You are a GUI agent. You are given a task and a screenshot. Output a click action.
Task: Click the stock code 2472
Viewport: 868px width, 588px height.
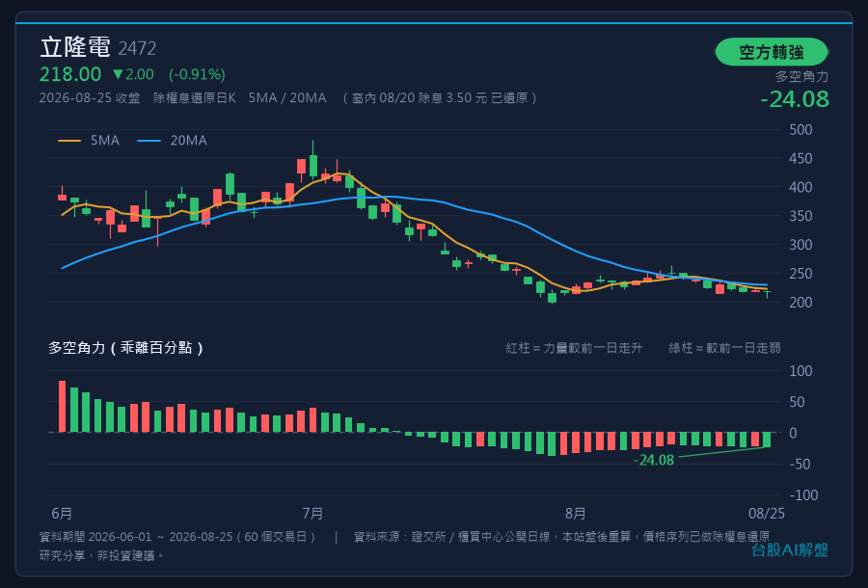click(x=137, y=49)
